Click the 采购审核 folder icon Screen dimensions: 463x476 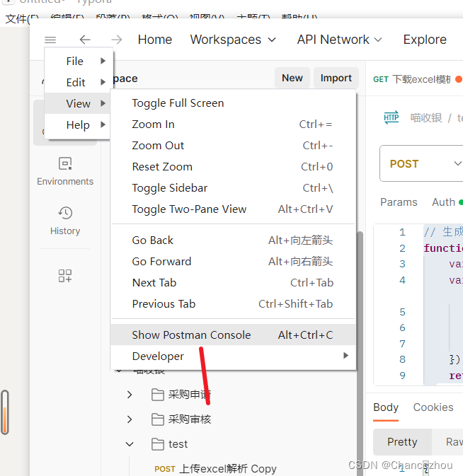[158, 419]
